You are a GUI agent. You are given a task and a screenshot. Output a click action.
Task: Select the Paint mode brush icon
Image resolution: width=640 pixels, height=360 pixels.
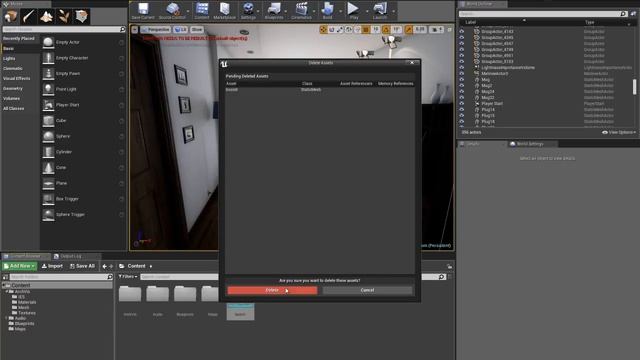point(29,16)
